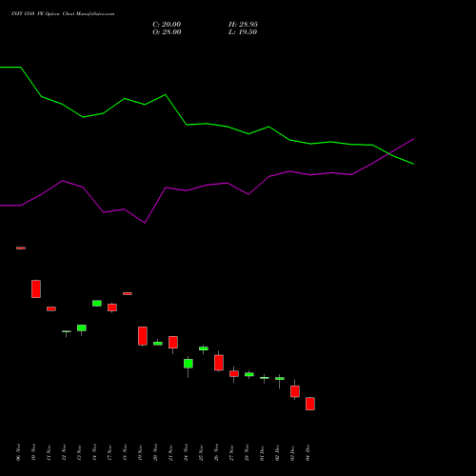The height and width of the screenshot is (476, 476).
Task: Click the '14 Nov' date label
Action: [94, 452]
